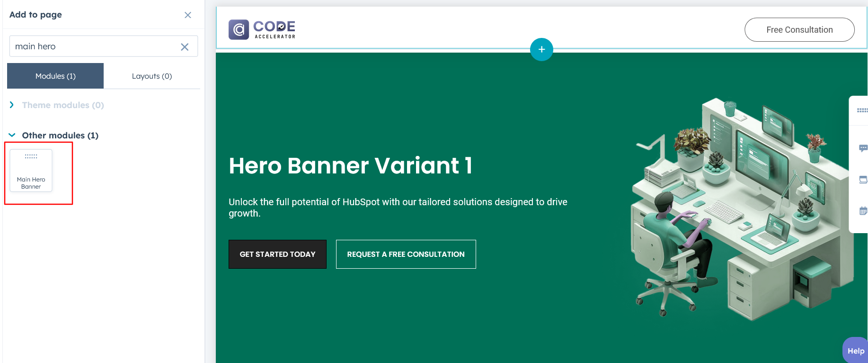Click Get Started Today button
This screenshot has width=868, height=363.
tap(277, 254)
